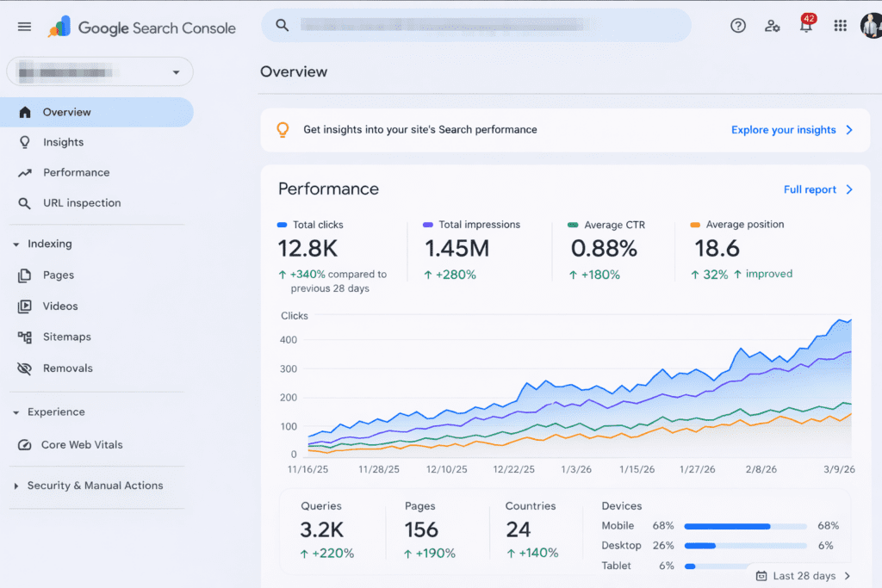Toggle Total clicks blue legend swatch
Viewport: 882px width, 588px height.
click(283, 225)
